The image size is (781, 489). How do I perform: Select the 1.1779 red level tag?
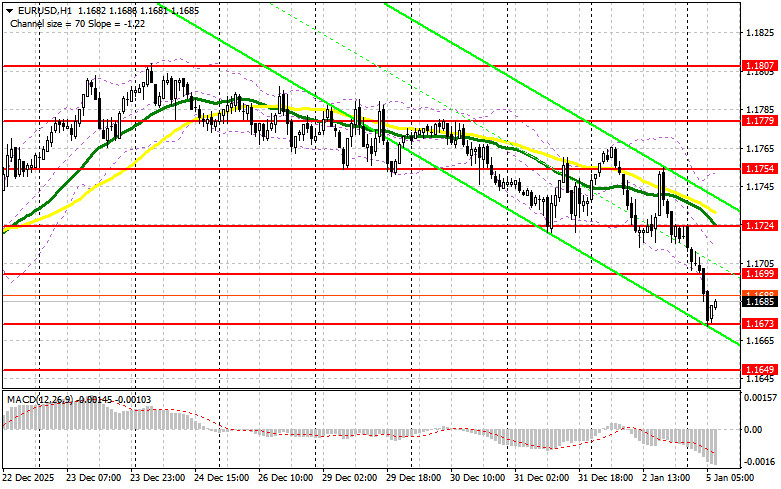coord(758,121)
